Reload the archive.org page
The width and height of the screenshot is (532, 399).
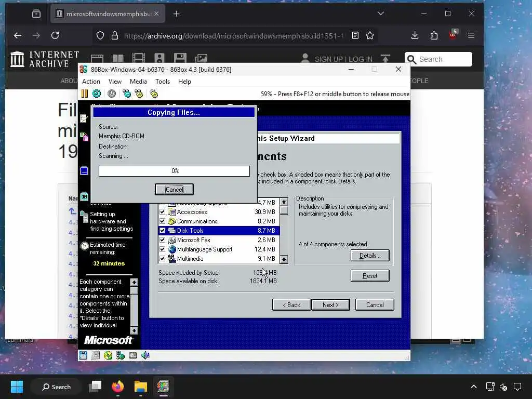pyautogui.click(x=55, y=35)
